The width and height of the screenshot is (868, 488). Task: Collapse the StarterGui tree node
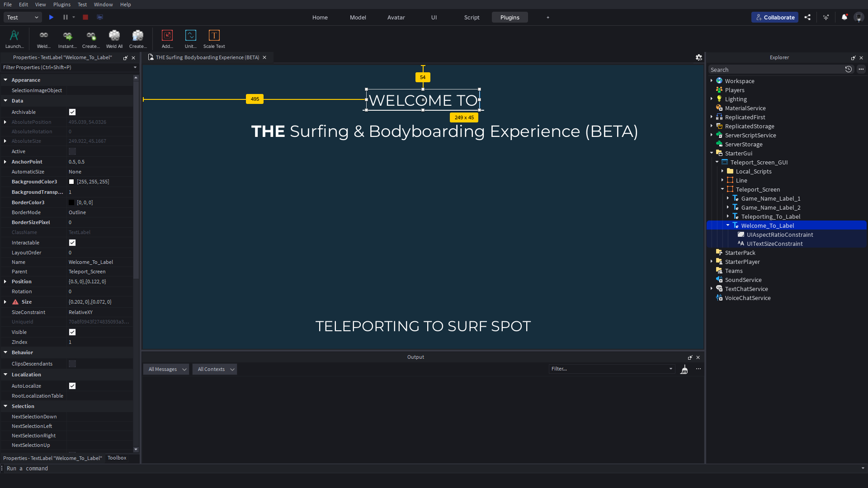pos(712,153)
